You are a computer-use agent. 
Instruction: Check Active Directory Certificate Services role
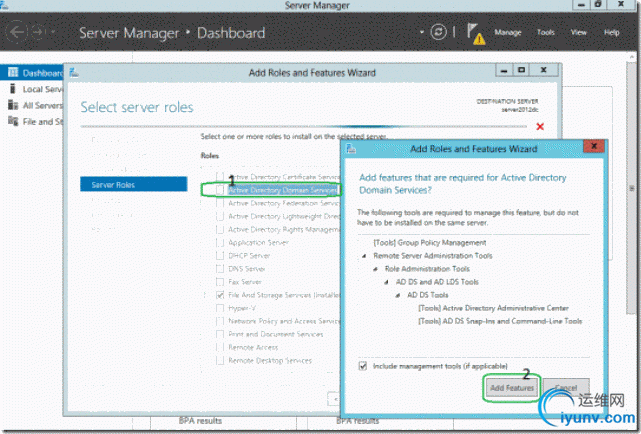tap(220, 177)
